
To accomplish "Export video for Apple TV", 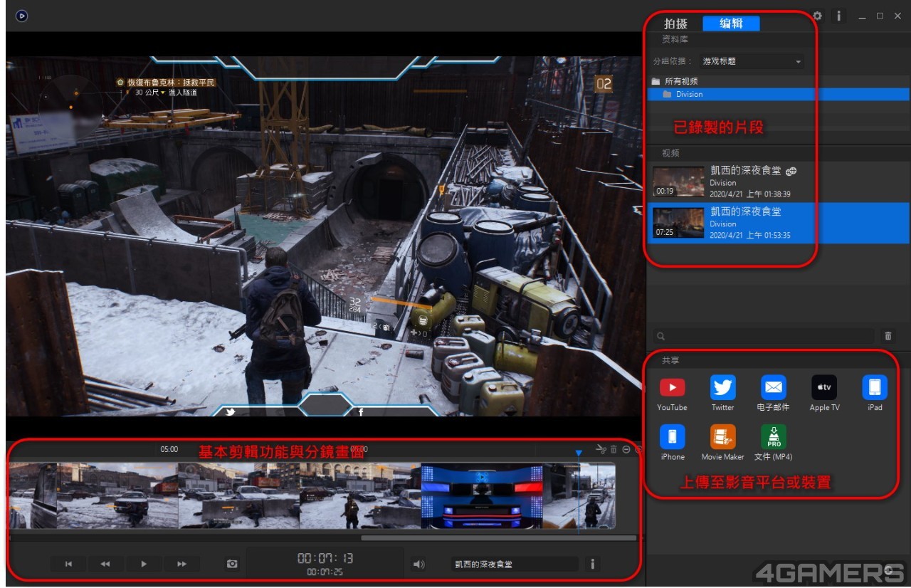I will click(x=824, y=393).
